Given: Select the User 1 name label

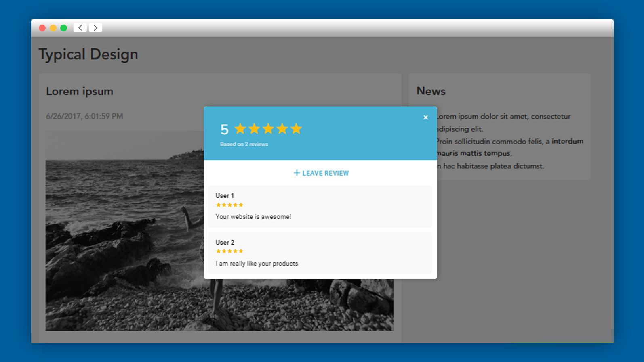Looking at the screenshot, I should coord(225,196).
